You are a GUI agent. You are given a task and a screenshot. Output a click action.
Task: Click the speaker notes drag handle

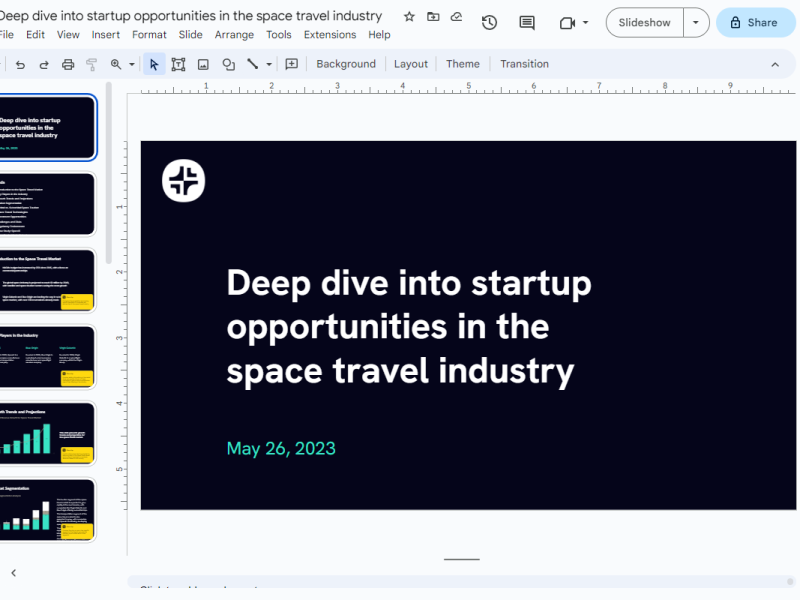pyautogui.click(x=462, y=559)
